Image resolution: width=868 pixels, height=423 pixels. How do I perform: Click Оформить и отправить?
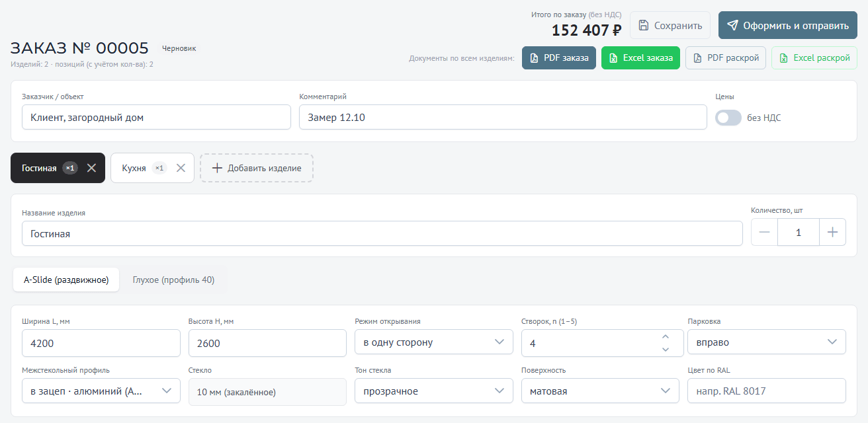click(788, 26)
